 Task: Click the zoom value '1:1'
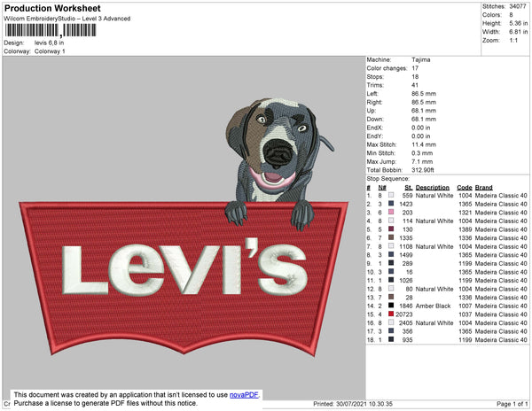[x=513, y=41]
